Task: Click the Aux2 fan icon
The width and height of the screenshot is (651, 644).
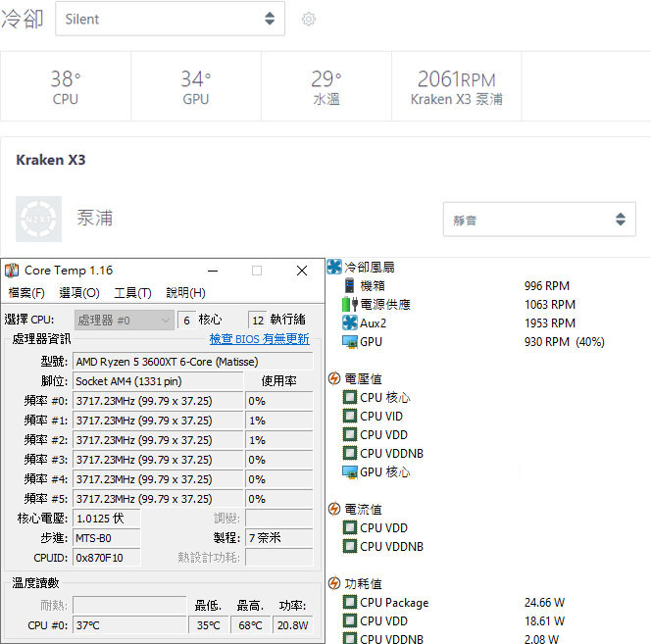Action: pyautogui.click(x=350, y=323)
